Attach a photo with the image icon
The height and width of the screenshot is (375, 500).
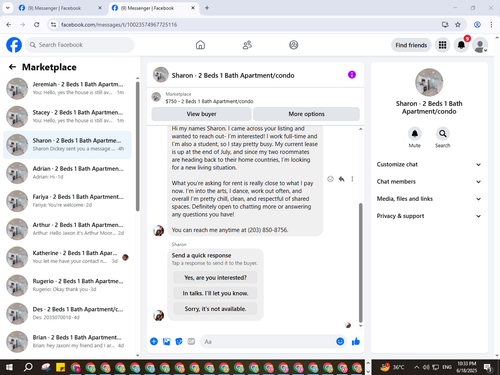pos(166,341)
